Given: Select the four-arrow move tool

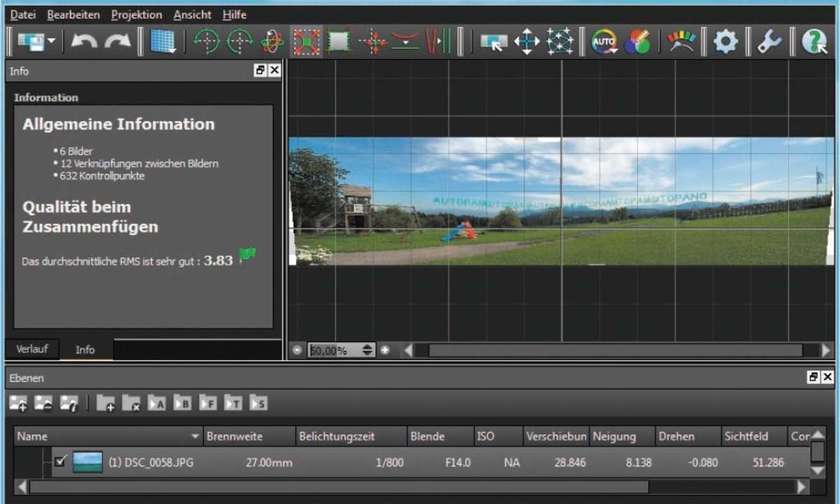Looking at the screenshot, I should click(x=527, y=43).
